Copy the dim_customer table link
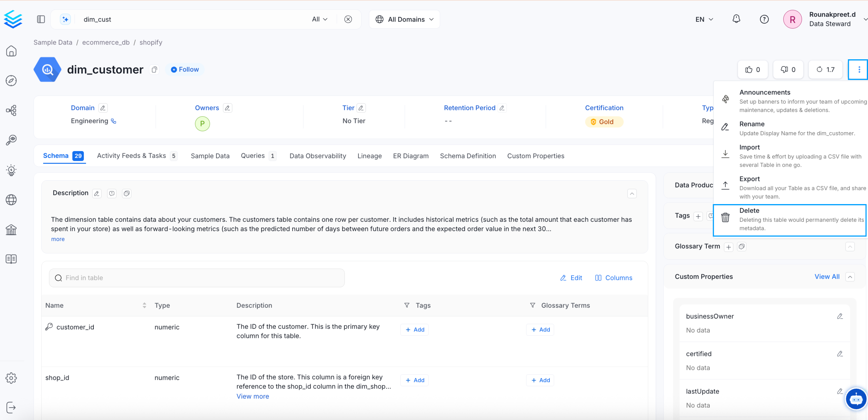This screenshot has width=868, height=420. pyautogui.click(x=154, y=69)
